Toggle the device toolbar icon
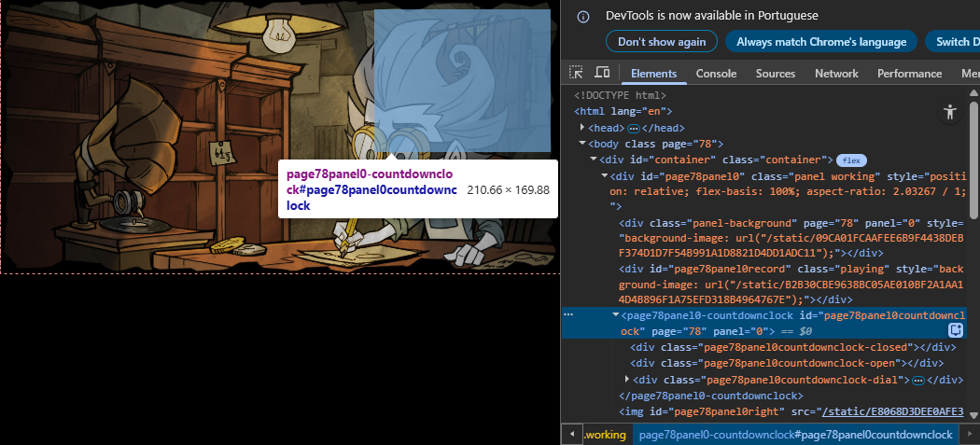This screenshot has width=980, height=445. coord(602,73)
